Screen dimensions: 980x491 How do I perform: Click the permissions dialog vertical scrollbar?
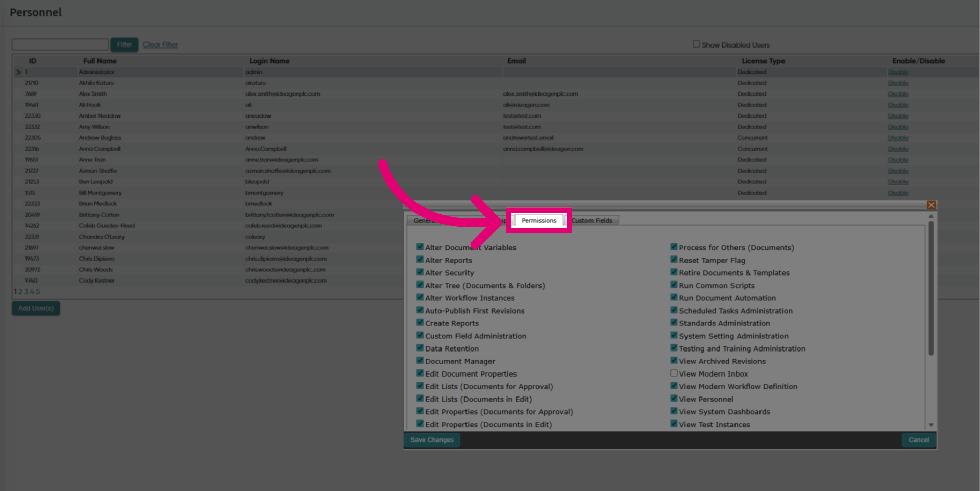931,288
